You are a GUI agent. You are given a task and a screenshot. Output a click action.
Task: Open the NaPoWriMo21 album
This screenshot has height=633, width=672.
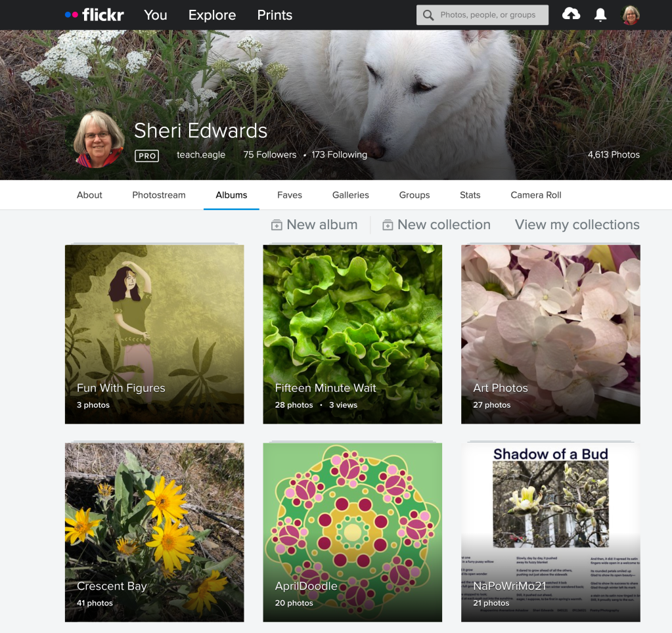pos(550,532)
